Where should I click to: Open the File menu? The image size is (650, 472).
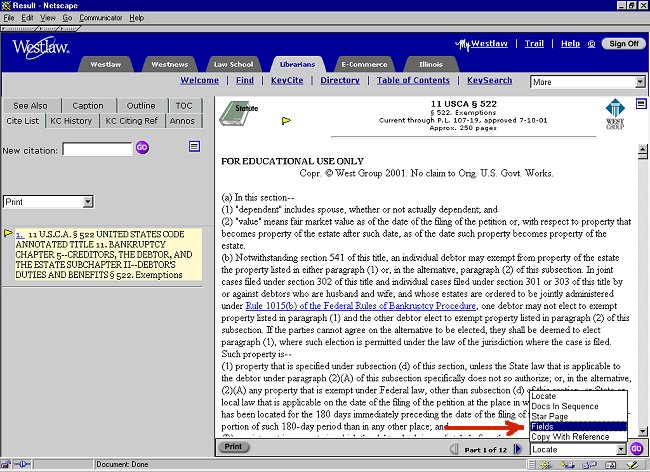coord(9,18)
